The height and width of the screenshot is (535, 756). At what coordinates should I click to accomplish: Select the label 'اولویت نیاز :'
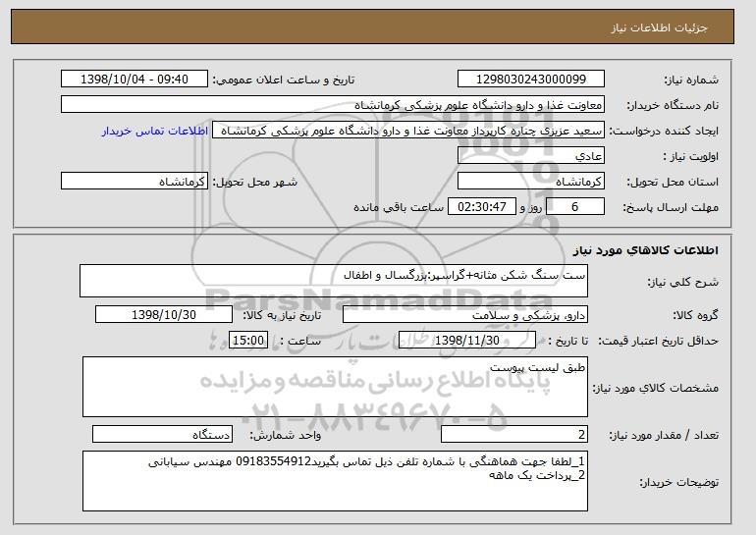(690, 157)
